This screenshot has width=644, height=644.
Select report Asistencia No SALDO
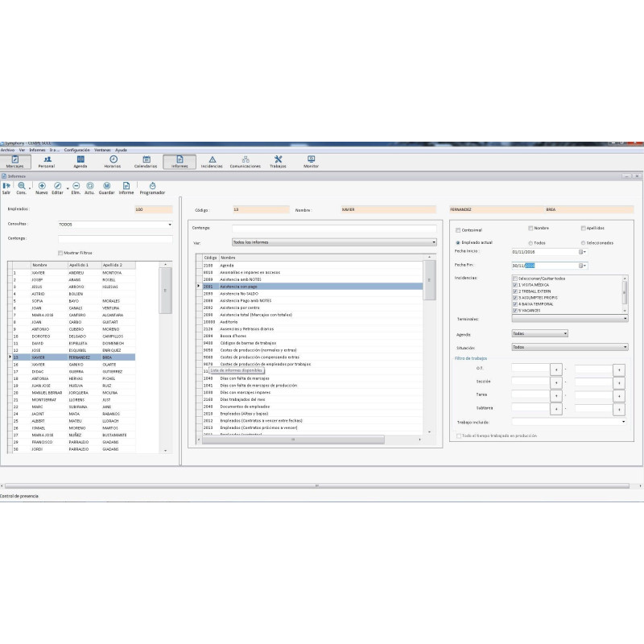coord(312,294)
